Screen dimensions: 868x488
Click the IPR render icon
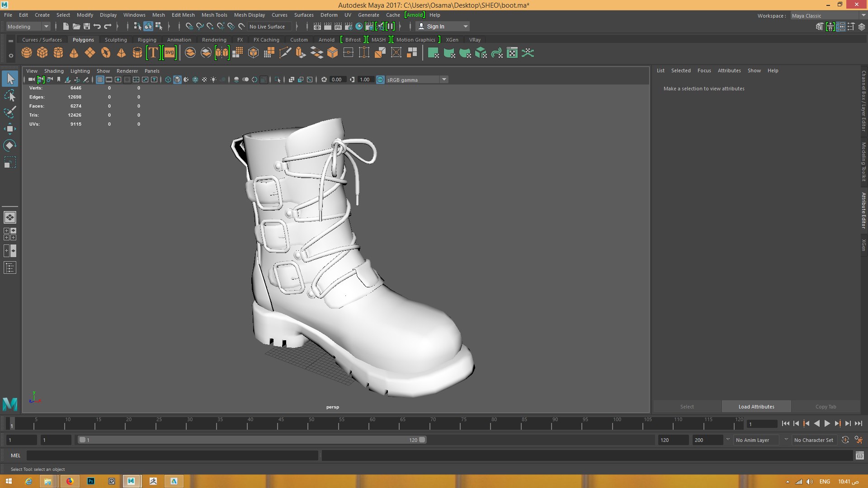(338, 26)
